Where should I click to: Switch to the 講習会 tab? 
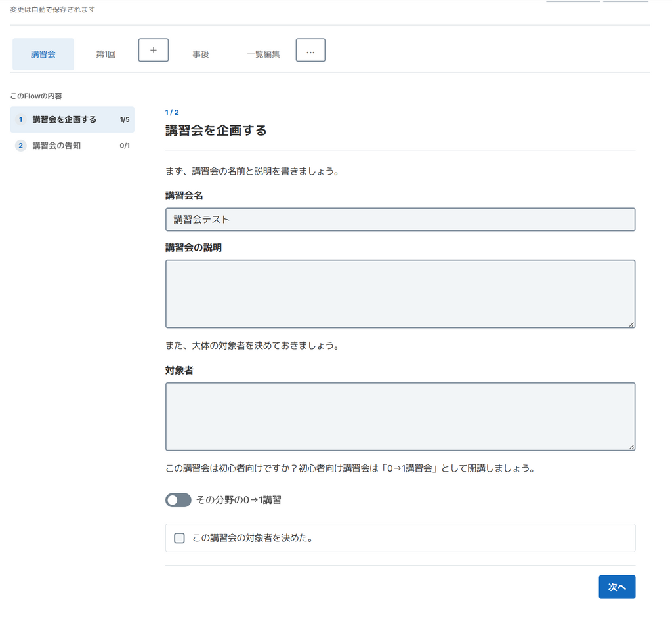click(43, 54)
